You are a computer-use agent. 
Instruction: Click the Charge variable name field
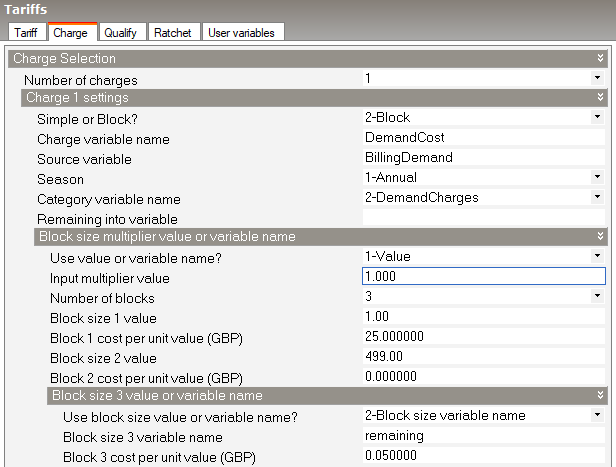click(483, 138)
